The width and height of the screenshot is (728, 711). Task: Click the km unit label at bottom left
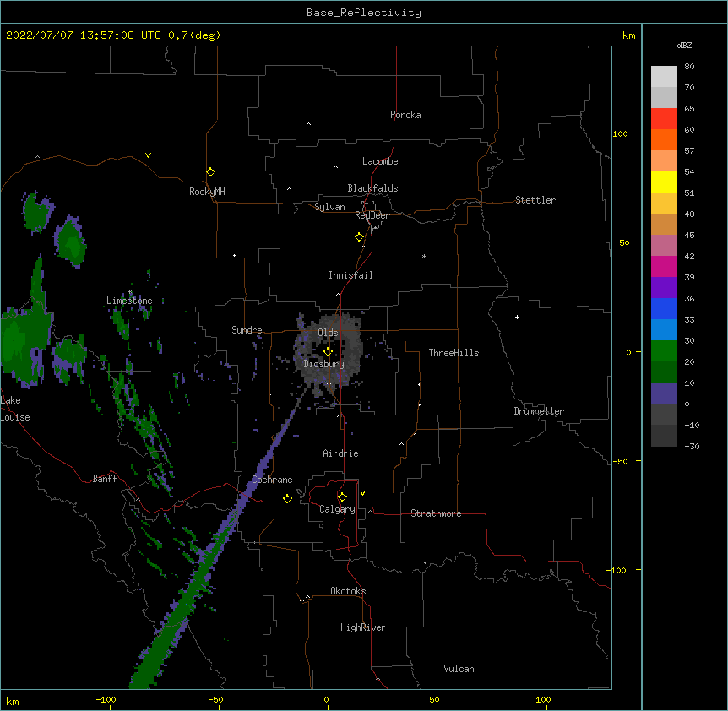click(13, 701)
